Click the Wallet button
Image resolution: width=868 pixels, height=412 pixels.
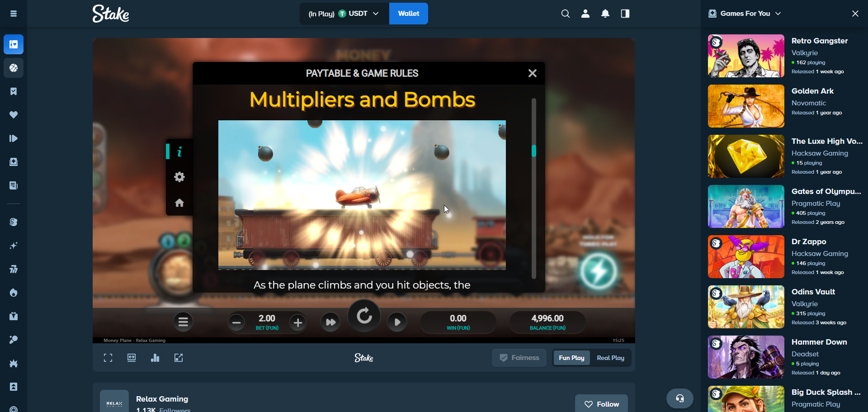(409, 14)
